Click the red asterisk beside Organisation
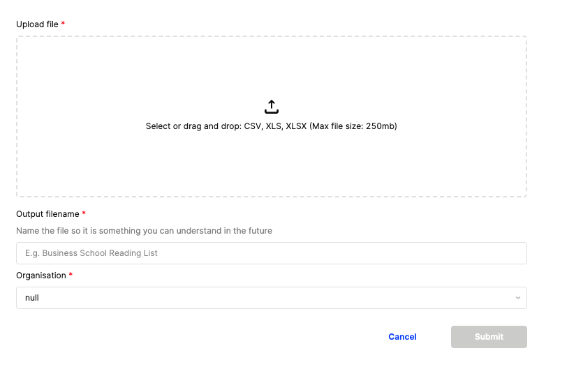The height and width of the screenshot is (392, 583). click(71, 275)
